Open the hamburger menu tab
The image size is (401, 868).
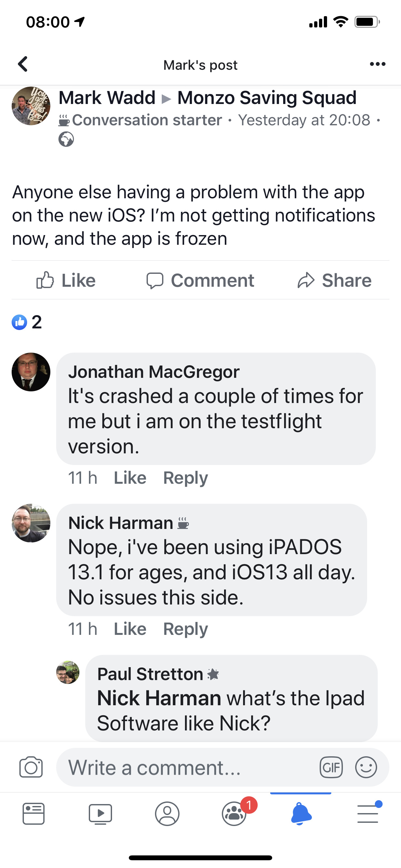pos(368,813)
